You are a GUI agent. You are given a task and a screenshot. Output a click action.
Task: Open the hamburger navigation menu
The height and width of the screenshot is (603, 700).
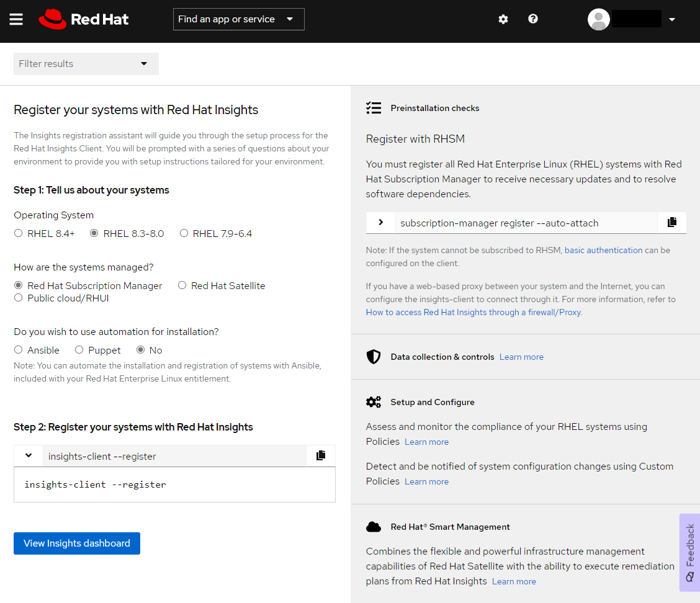[x=16, y=19]
